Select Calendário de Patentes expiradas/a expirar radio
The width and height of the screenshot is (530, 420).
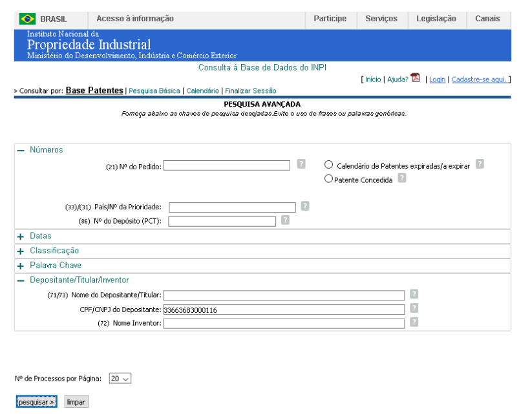329,165
